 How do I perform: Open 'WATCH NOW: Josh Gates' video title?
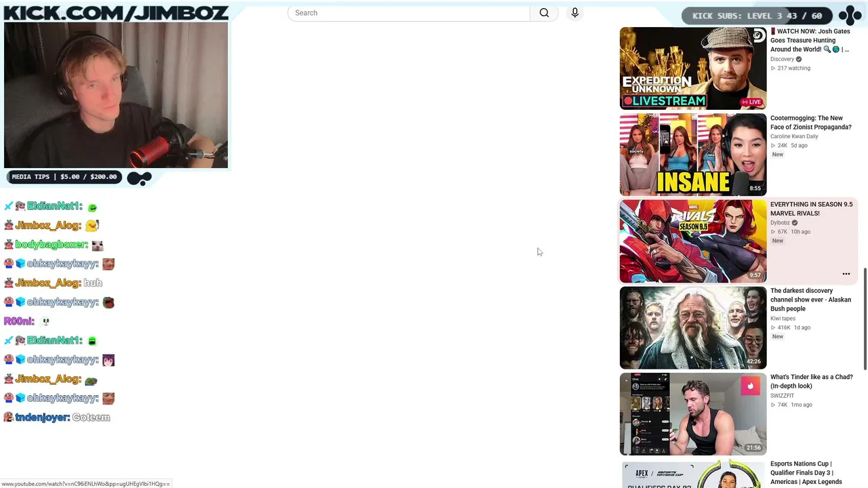810,40
